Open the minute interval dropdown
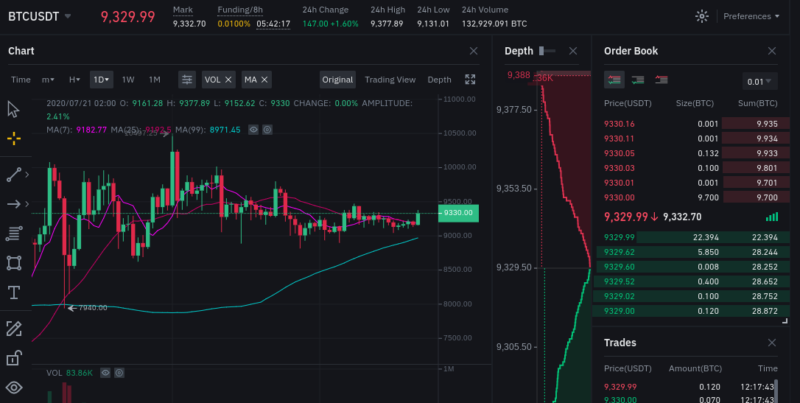The height and width of the screenshot is (403, 800). (48, 80)
